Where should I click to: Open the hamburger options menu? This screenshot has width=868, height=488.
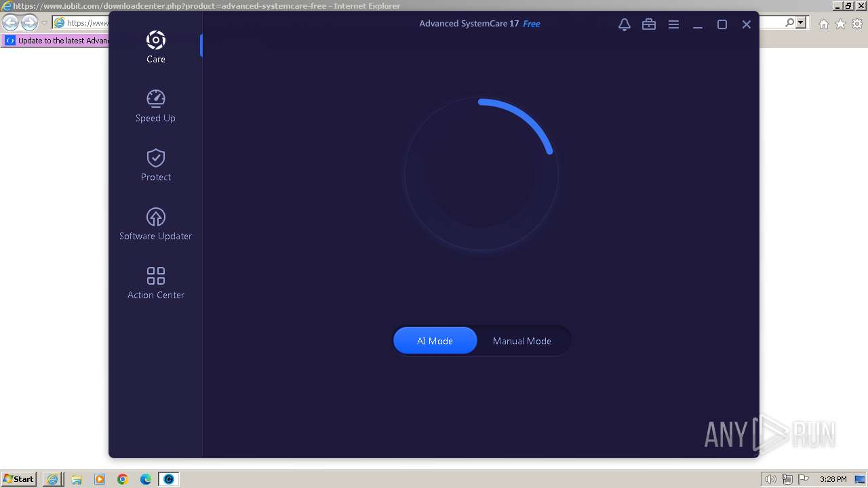[x=673, y=24]
